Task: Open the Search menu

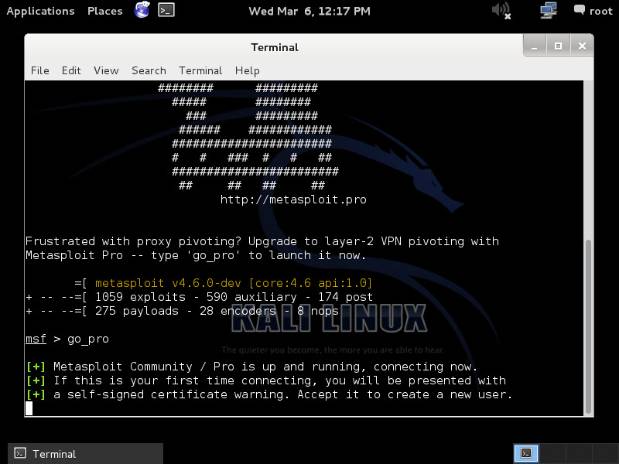Action: click(x=148, y=71)
